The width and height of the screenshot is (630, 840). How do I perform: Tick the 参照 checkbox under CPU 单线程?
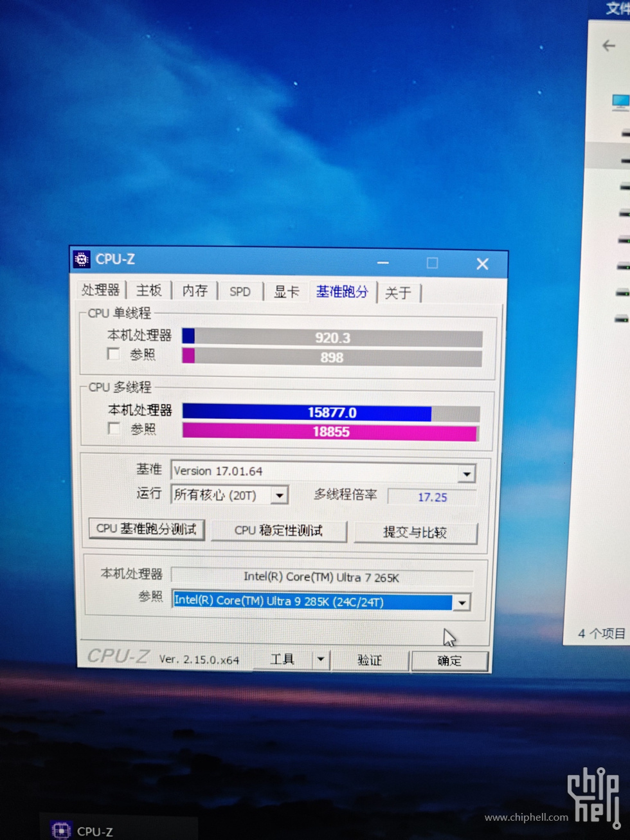click(x=113, y=354)
